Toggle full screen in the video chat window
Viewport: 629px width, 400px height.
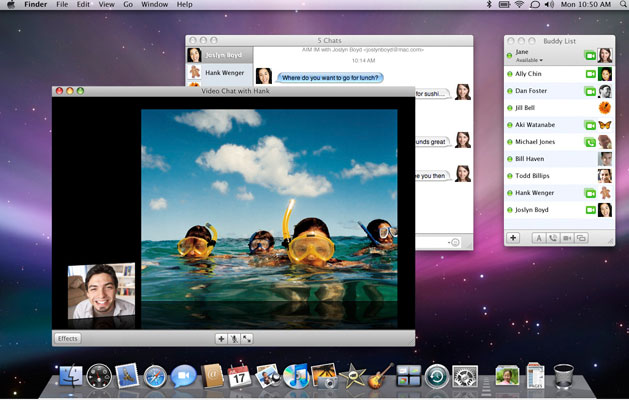247,338
